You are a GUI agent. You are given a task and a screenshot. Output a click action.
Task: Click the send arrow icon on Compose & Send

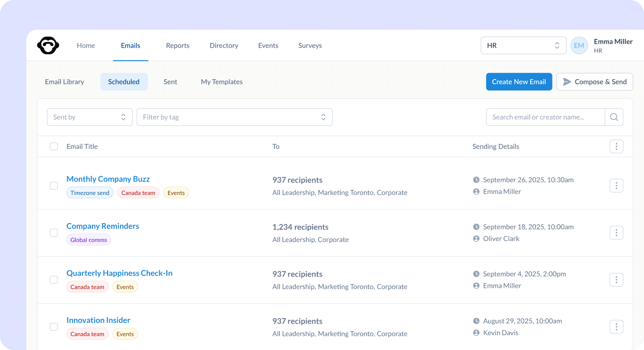(567, 81)
